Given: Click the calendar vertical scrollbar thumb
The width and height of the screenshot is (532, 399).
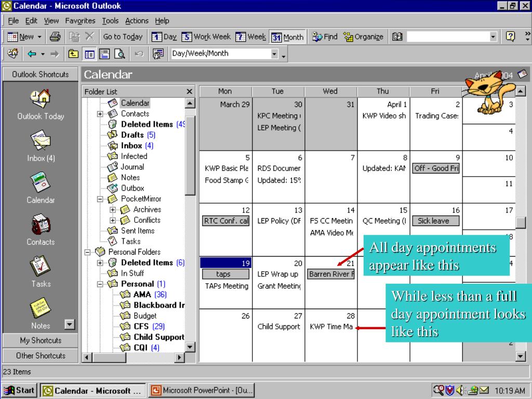Looking at the screenshot, I should tap(521, 223).
